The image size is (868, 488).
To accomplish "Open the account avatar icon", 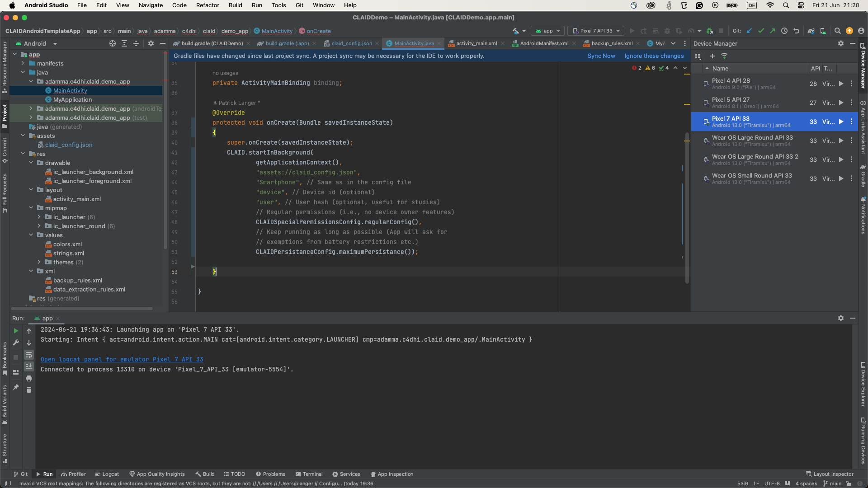I will (861, 31).
